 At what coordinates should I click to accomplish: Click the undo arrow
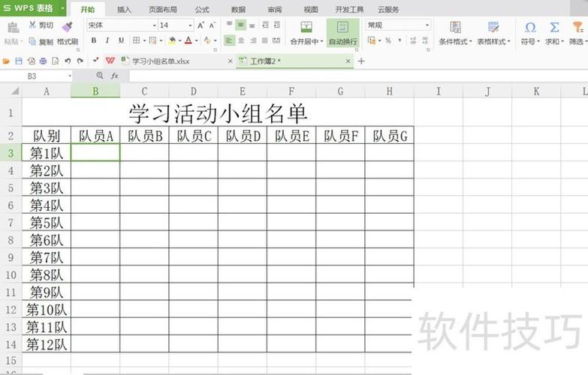click(x=68, y=61)
